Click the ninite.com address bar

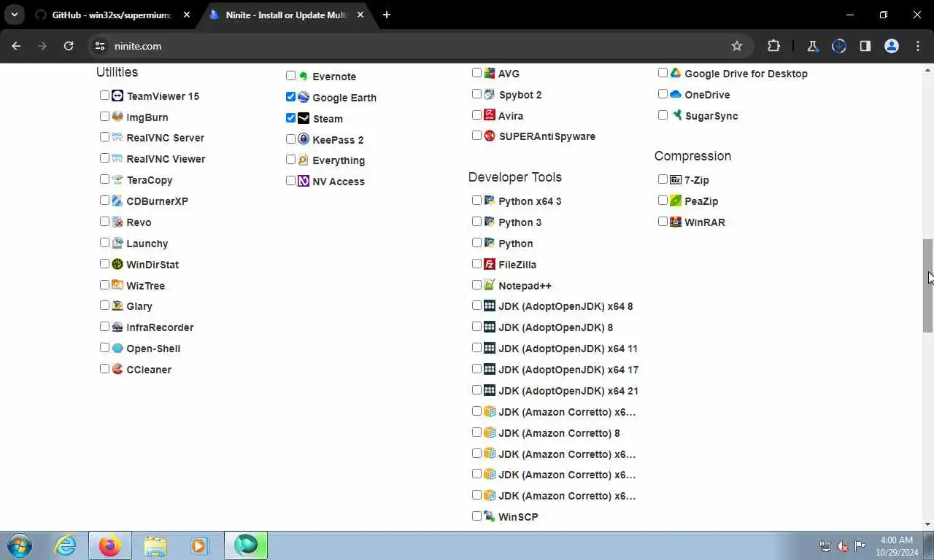tap(420, 46)
